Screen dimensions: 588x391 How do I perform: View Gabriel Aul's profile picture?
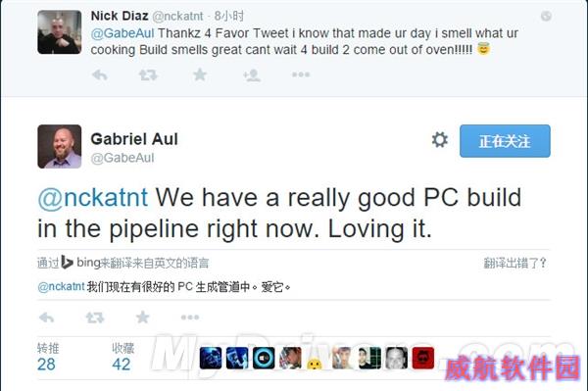(59, 147)
